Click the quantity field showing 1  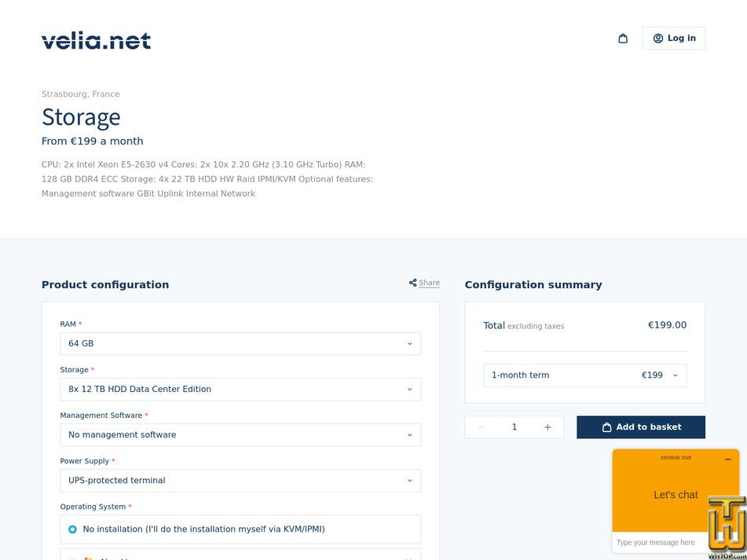514,427
